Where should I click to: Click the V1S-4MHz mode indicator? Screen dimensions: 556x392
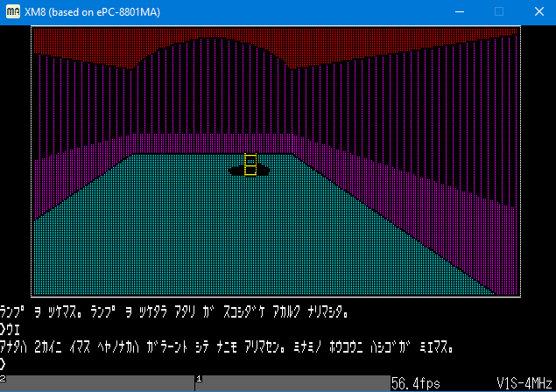coord(524,383)
